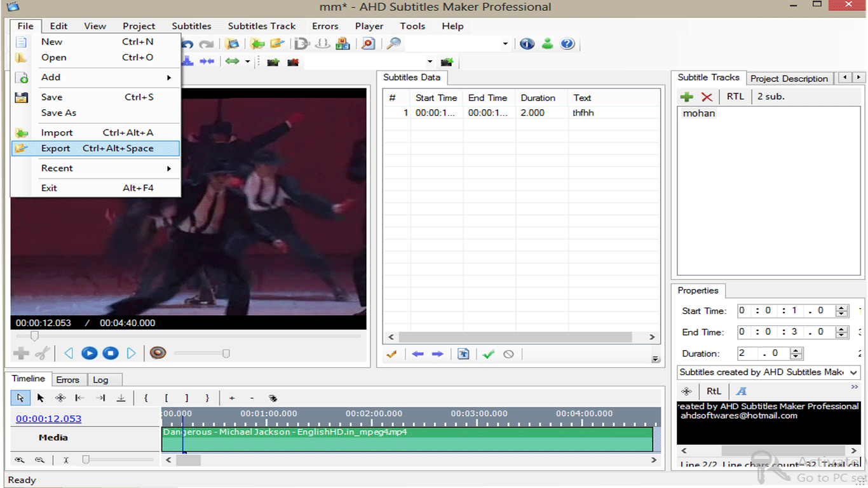Click the Start Time stepper arrows
Viewport: 868px width, 488px height.
click(842, 311)
